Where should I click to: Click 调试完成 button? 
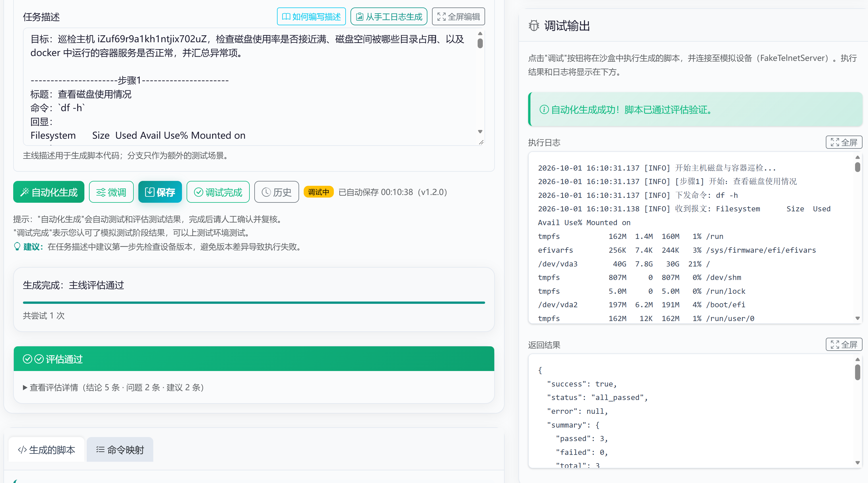point(218,192)
